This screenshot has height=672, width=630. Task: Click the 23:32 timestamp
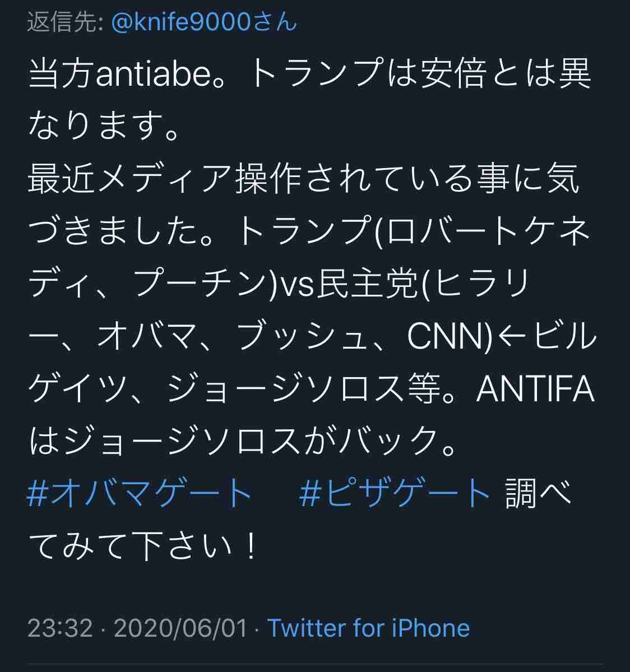[x=60, y=628]
